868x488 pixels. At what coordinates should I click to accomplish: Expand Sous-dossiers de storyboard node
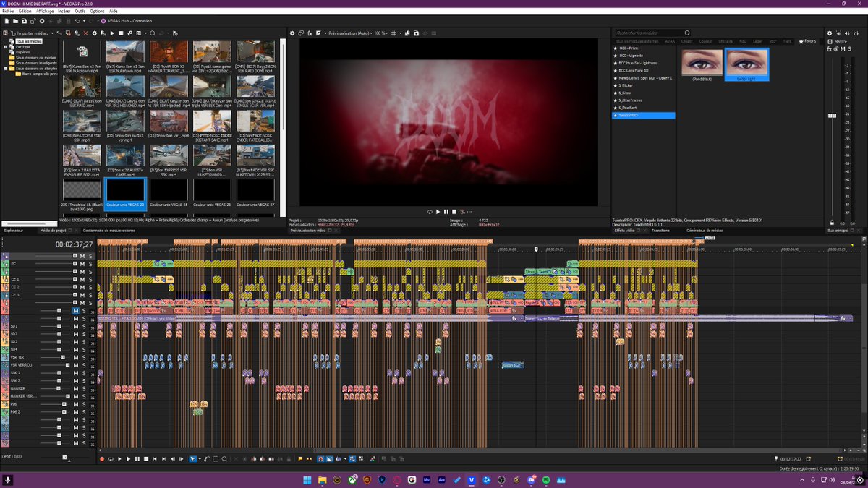(6, 69)
